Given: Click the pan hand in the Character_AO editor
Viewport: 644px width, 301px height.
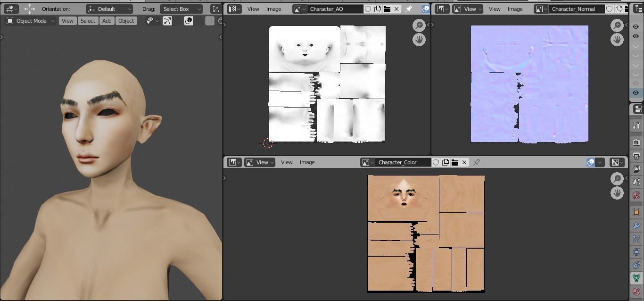Looking at the screenshot, I should pyautogui.click(x=419, y=40).
